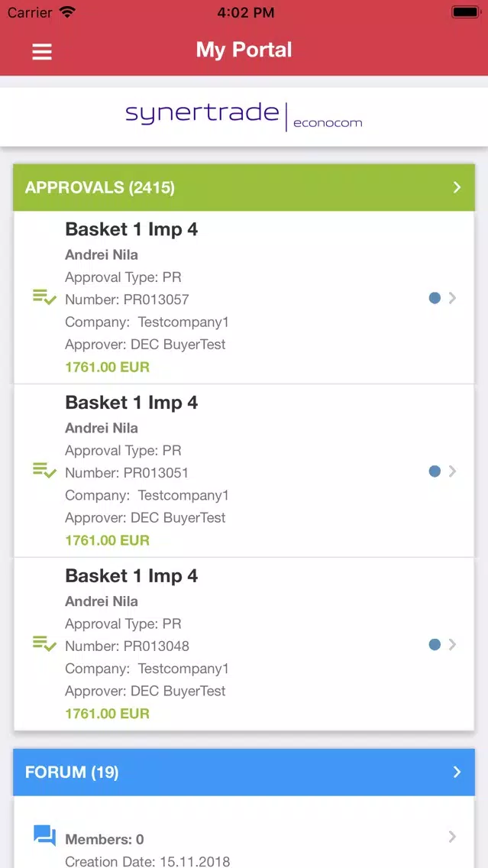Tap blue unread dot for PR013057
This screenshot has width=488, height=868.
tap(435, 298)
